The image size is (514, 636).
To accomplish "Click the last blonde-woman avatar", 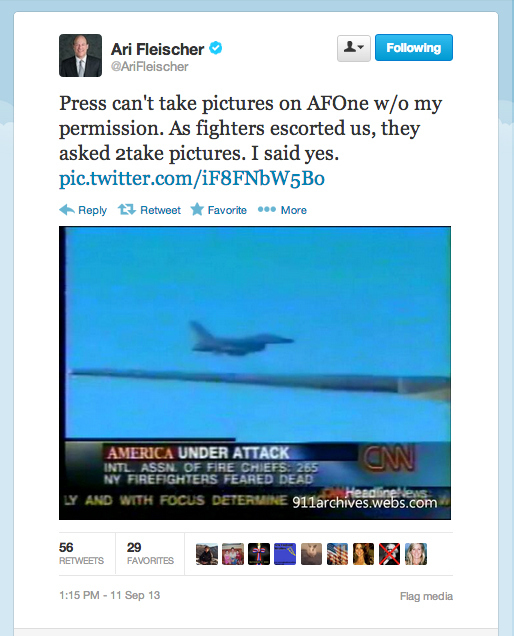I will (x=416, y=554).
